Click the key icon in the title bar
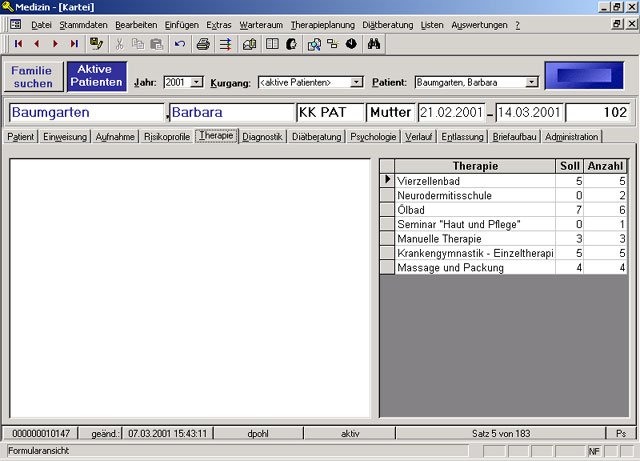 point(7,7)
